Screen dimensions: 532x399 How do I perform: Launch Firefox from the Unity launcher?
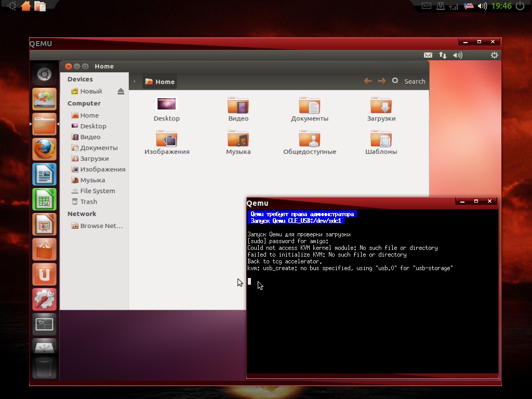tap(44, 149)
